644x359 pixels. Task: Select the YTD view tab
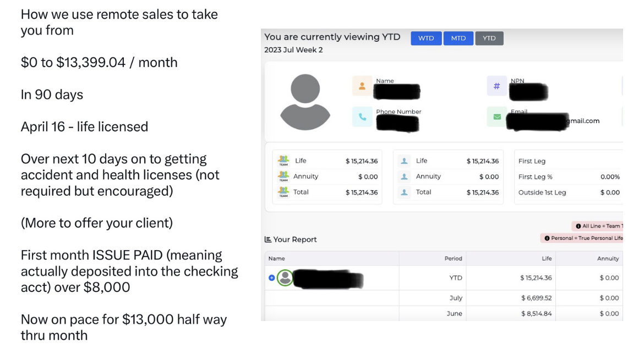pos(489,38)
